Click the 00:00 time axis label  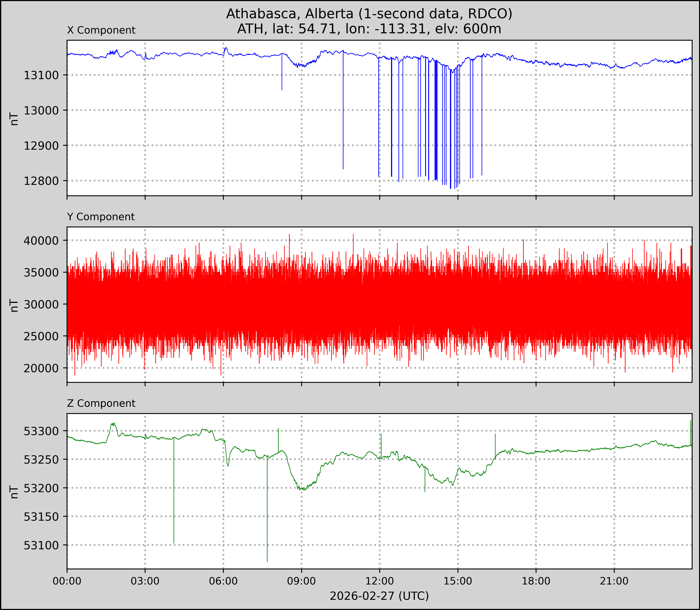[x=67, y=581]
